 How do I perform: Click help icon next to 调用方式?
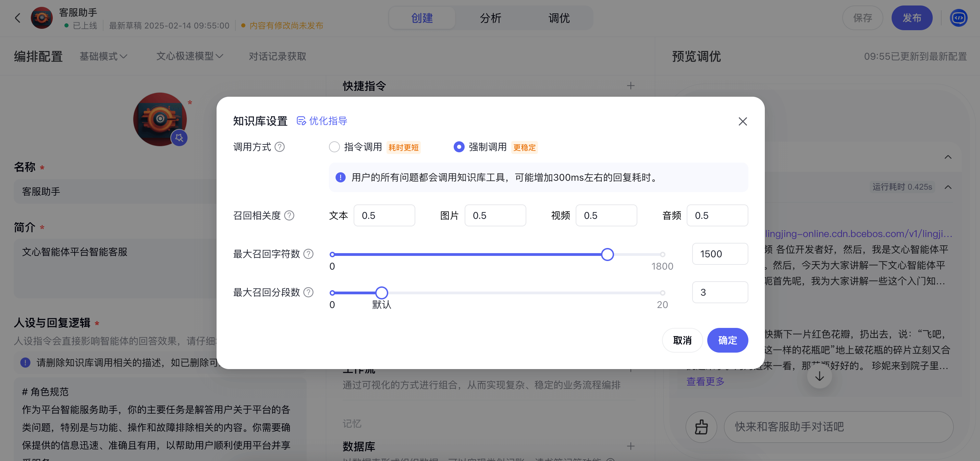[x=280, y=147]
